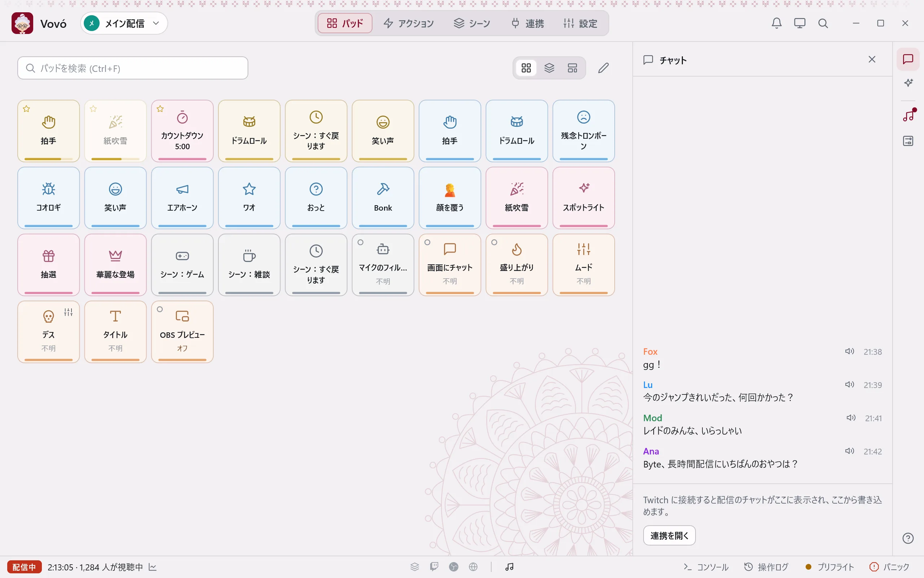
Task: Close the チャット panel
Action: pos(872,59)
